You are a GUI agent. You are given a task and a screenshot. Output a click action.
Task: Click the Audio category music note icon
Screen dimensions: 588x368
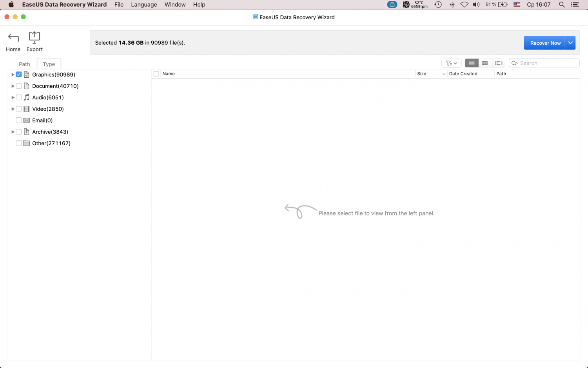pos(27,97)
